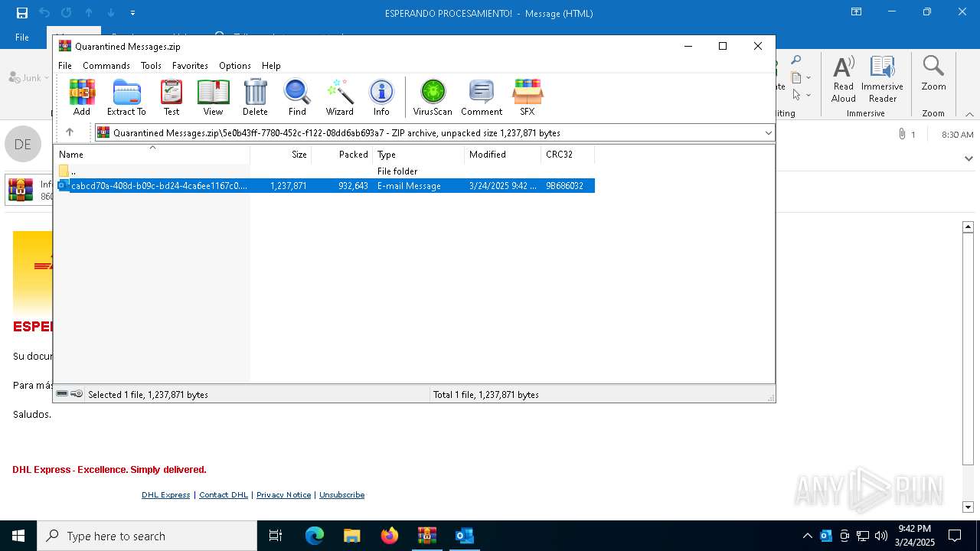Image resolution: width=980 pixels, height=551 pixels.
Task: Open Outlook File tab
Action: point(22,37)
